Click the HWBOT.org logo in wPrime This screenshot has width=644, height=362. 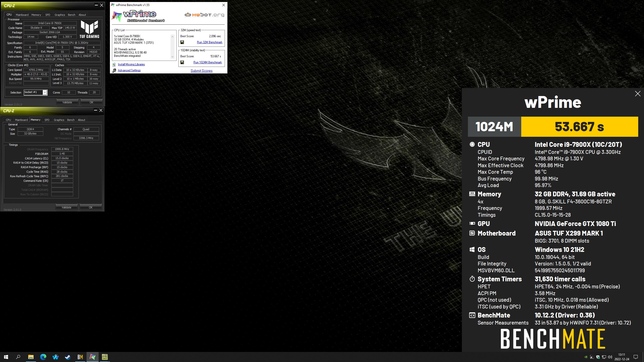(204, 15)
